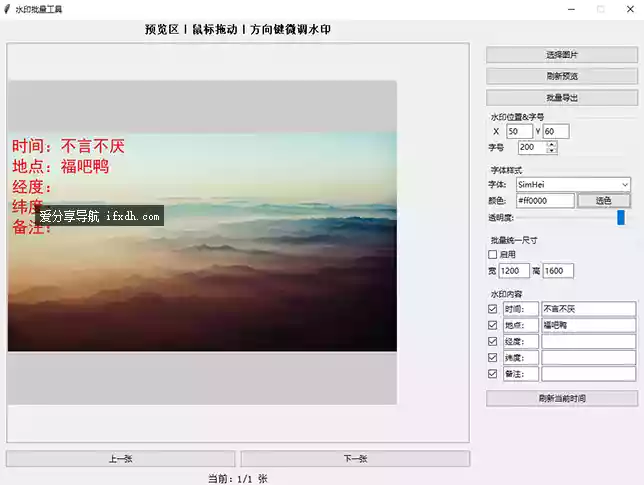Click the empty 经度 value field
Screen dimensions: 644x485
coord(589,341)
